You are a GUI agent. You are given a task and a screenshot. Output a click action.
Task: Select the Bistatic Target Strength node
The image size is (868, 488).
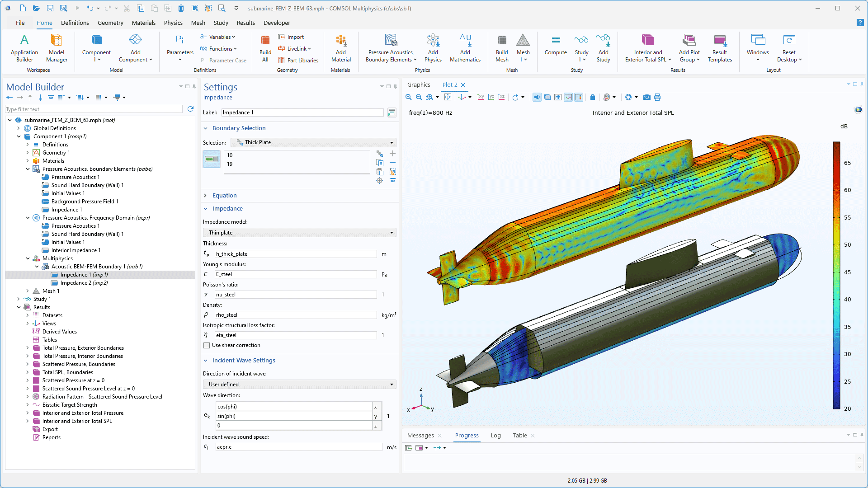click(x=70, y=405)
